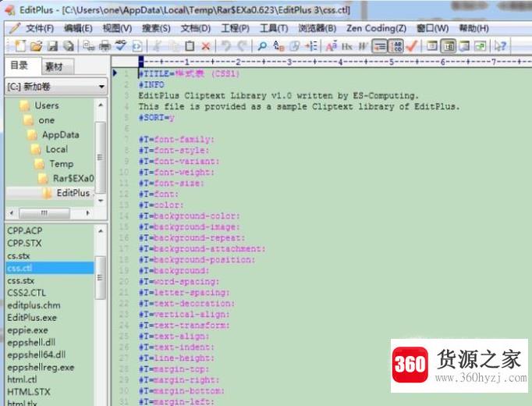Open the 文件(F) menu
Screen dimensions: 532x406
coord(40,28)
